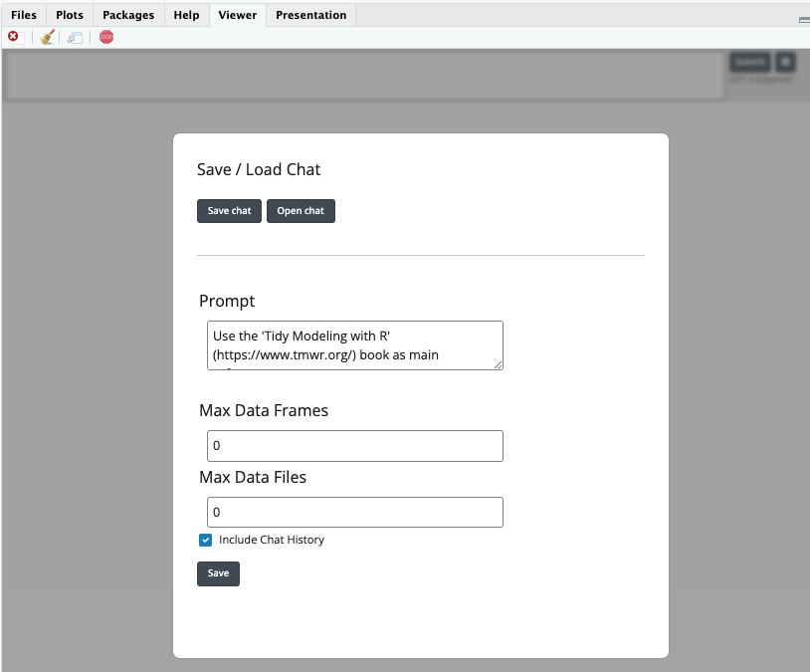The width and height of the screenshot is (810, 672).
Task: Click the gear settings icon beside Submit
Action: [x=784, y=61]
